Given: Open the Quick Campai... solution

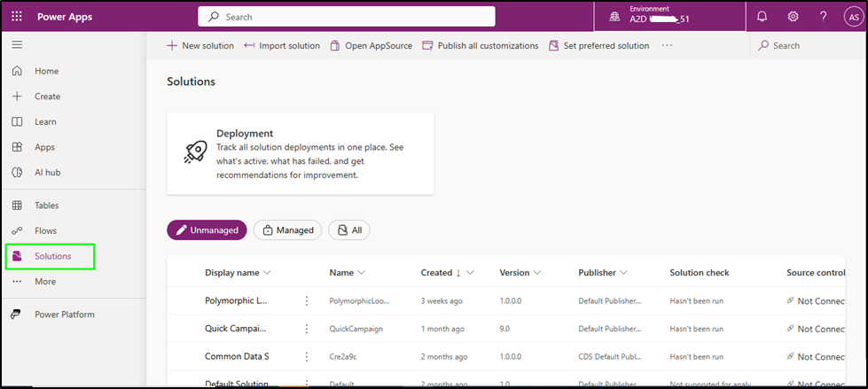Looking at the screenshot, I should coord(235,329).
